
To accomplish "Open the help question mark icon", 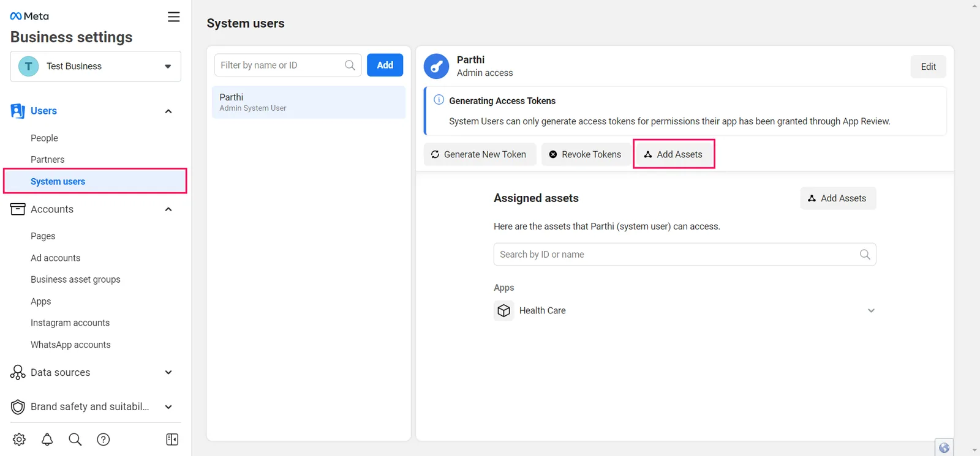I will (x=104, y=439).
